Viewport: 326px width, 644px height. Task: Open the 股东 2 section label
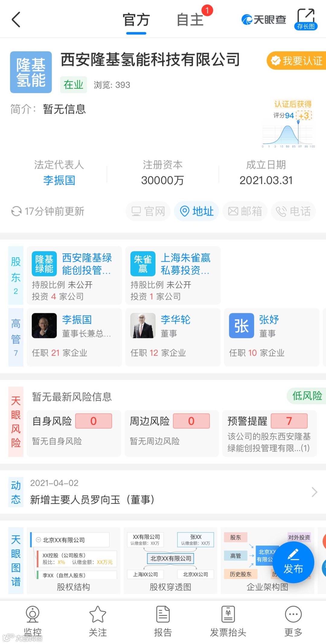[16, 275]
